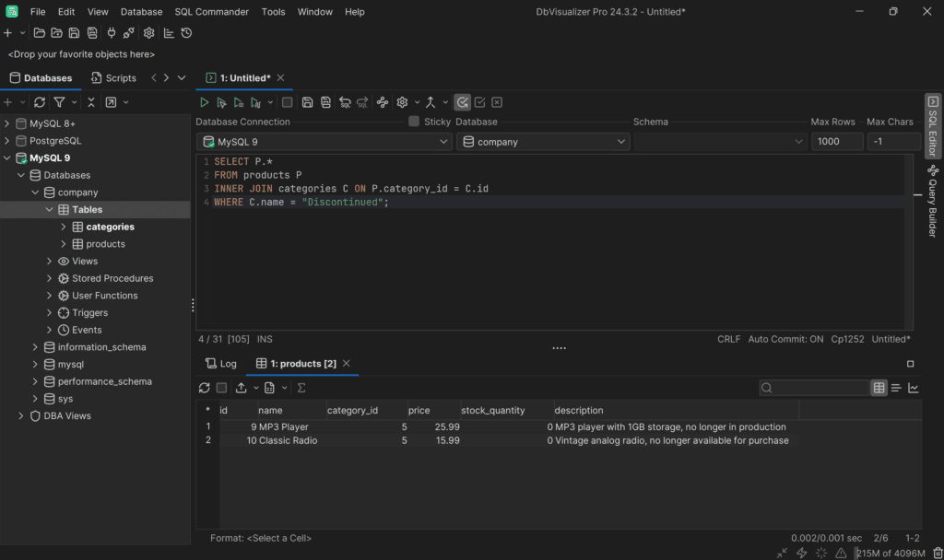Open the Database Connection dropdown showing MySQL 9
This screenshot has height=560, width=944.
tap(324, 142)
